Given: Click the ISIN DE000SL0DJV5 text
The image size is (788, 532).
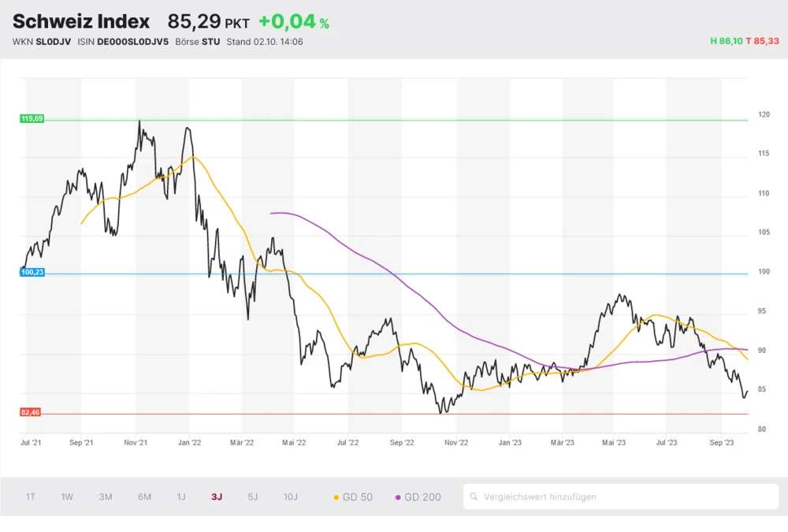Looking at the screenshot, I should click(132, 42).
